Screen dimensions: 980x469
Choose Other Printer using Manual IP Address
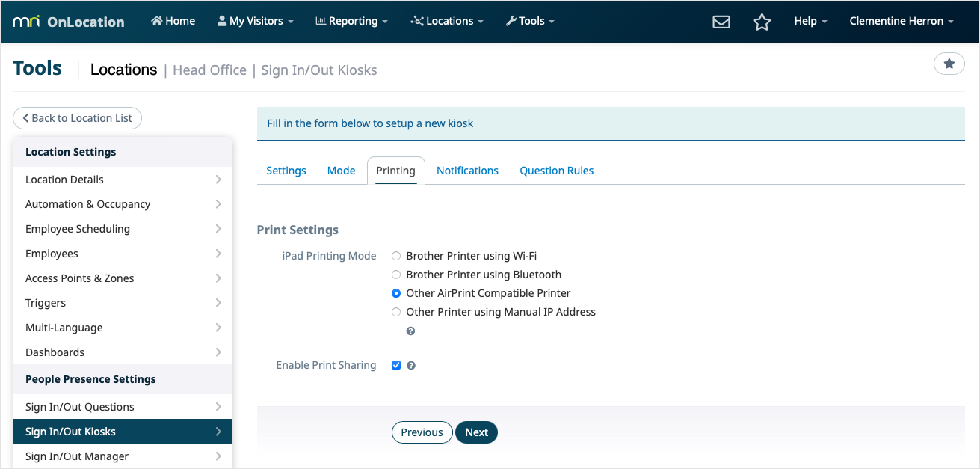[x=396, y=312]
